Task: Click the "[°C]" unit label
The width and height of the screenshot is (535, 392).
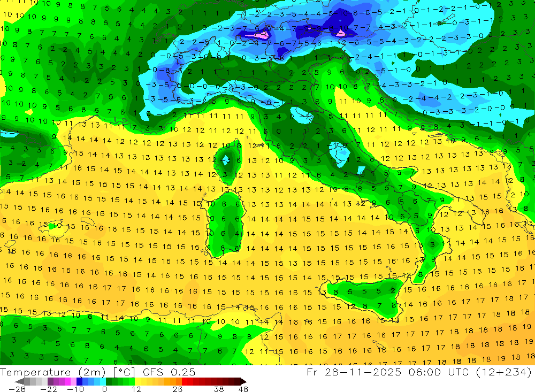Action: coord(124,372)
